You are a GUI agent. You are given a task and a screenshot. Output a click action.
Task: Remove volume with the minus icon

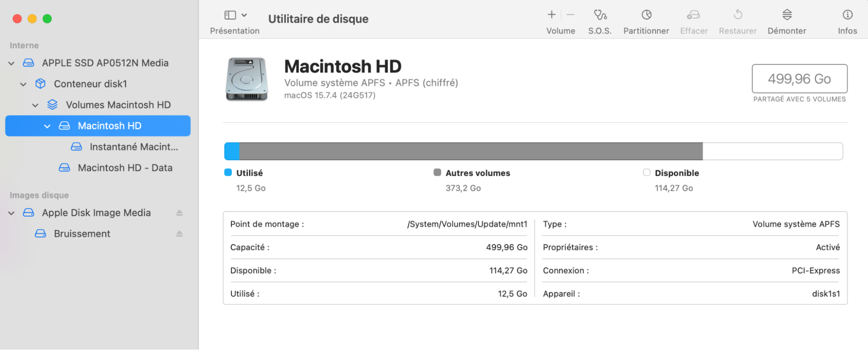click(571, 15)
